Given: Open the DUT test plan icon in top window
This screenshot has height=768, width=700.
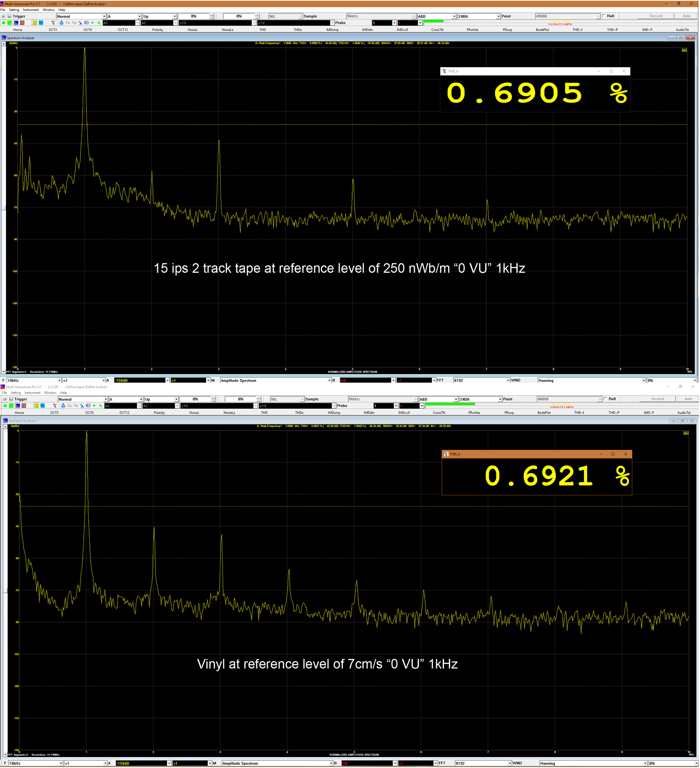Looking at the screenshot, I should click(41, 23).
